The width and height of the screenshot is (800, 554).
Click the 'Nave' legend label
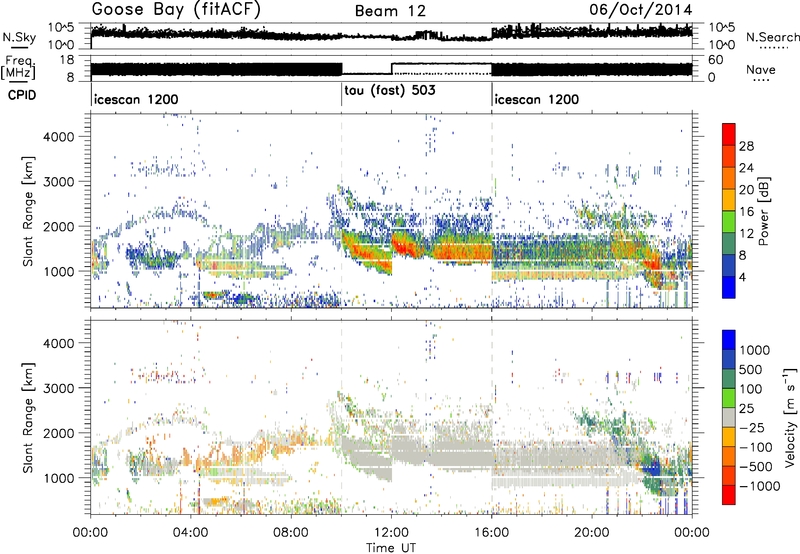761,69
